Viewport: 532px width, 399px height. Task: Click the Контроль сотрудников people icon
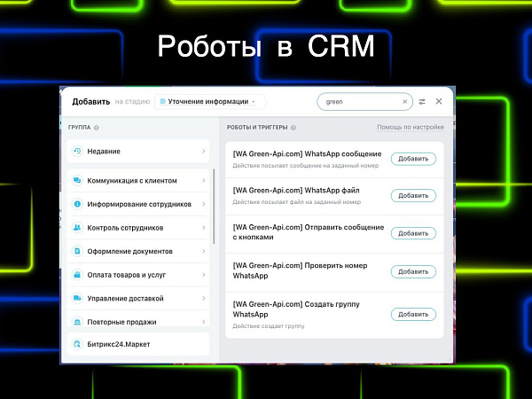coord(77,228)
